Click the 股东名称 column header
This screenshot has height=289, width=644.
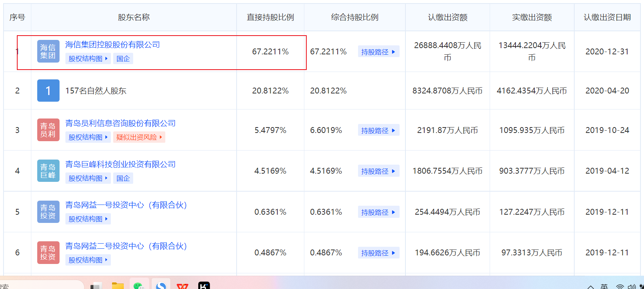point(134,17)
